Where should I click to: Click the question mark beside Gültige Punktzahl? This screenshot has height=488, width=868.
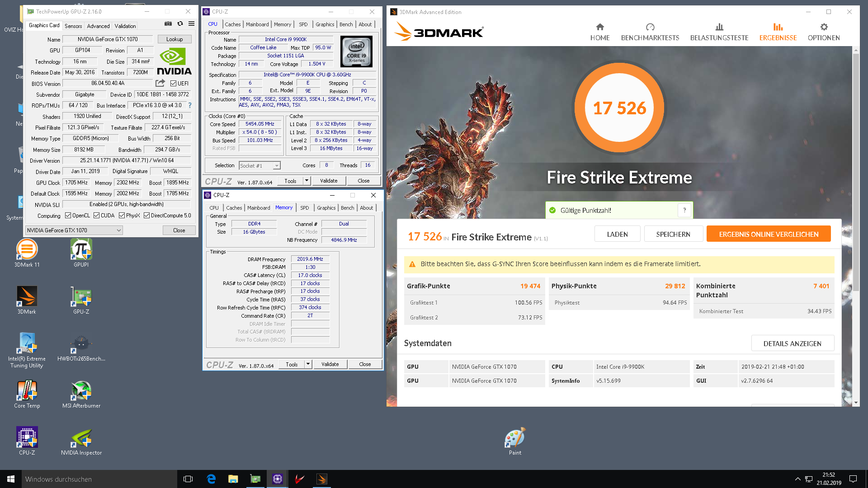point(684,210)
